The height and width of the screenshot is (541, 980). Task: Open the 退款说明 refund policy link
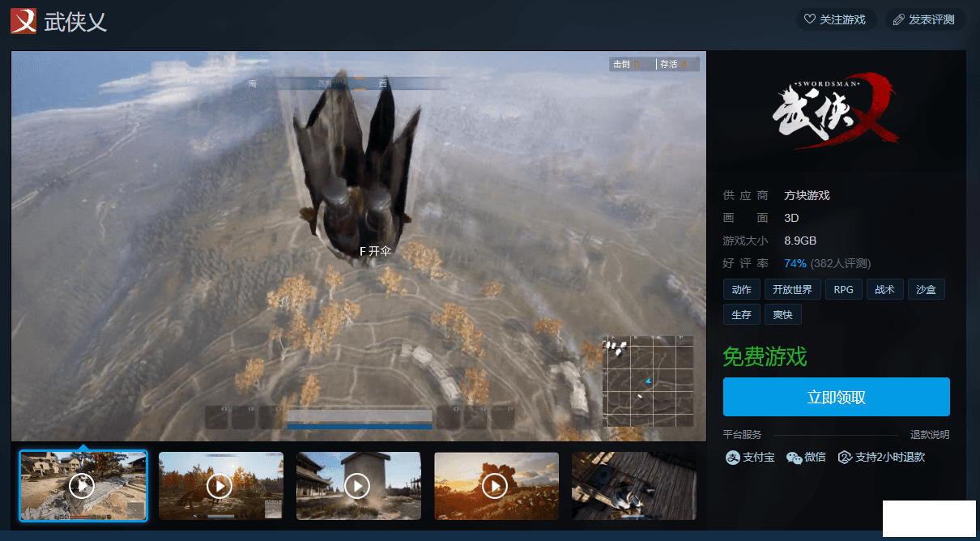pyautogui.click(x=930, y=435)
